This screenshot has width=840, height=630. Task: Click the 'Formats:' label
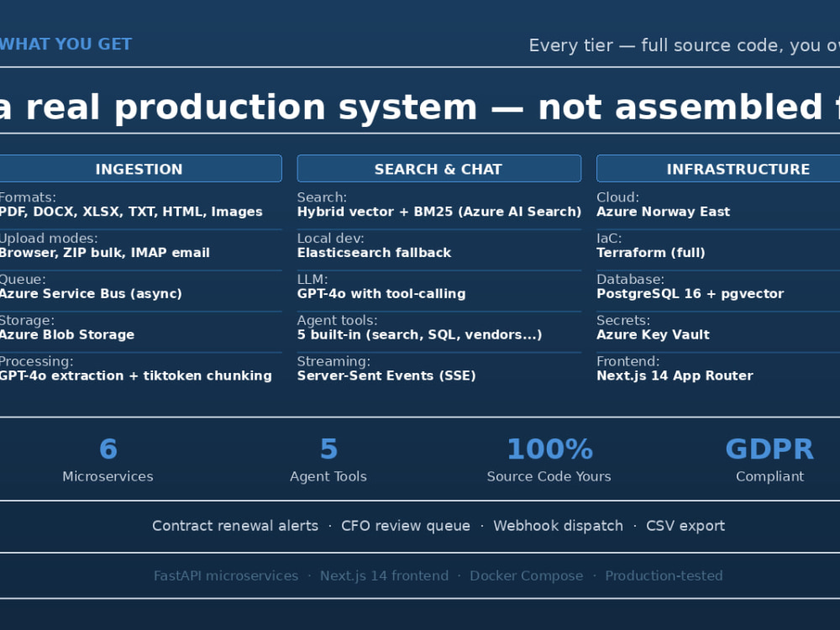pyautogui.click(x=28, y=197)
